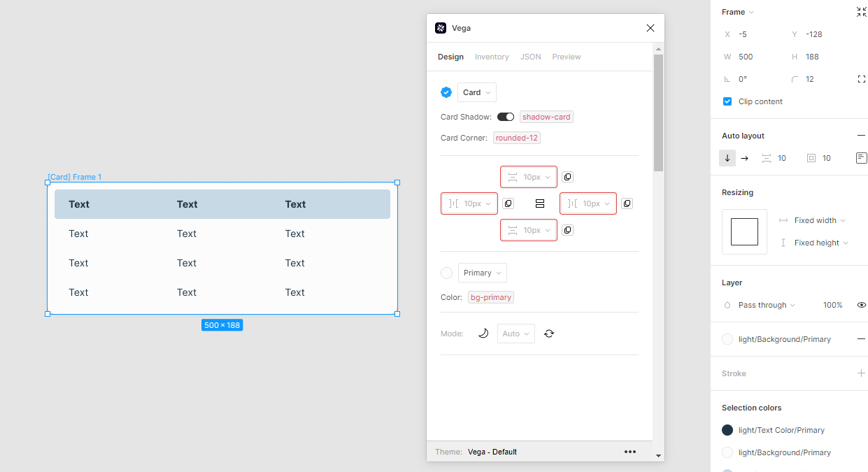Select the [Card] Frame 1 label on canvas
Screen dimensions: 868x472
tap(74, 177)
